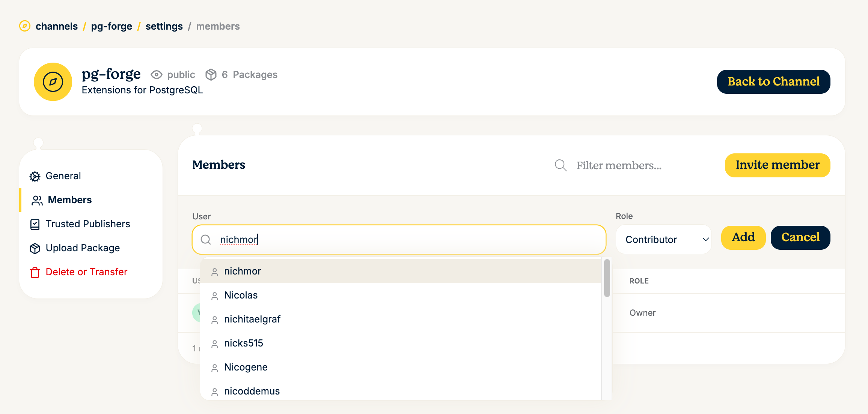
Task: Click the Trusted Publishers checklist icon
Action: (35, 224)
